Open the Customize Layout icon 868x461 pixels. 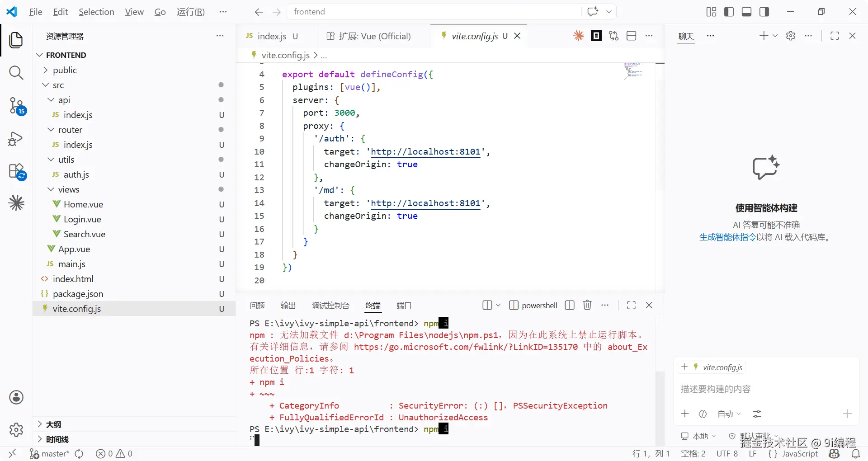(x=711, y=12)
